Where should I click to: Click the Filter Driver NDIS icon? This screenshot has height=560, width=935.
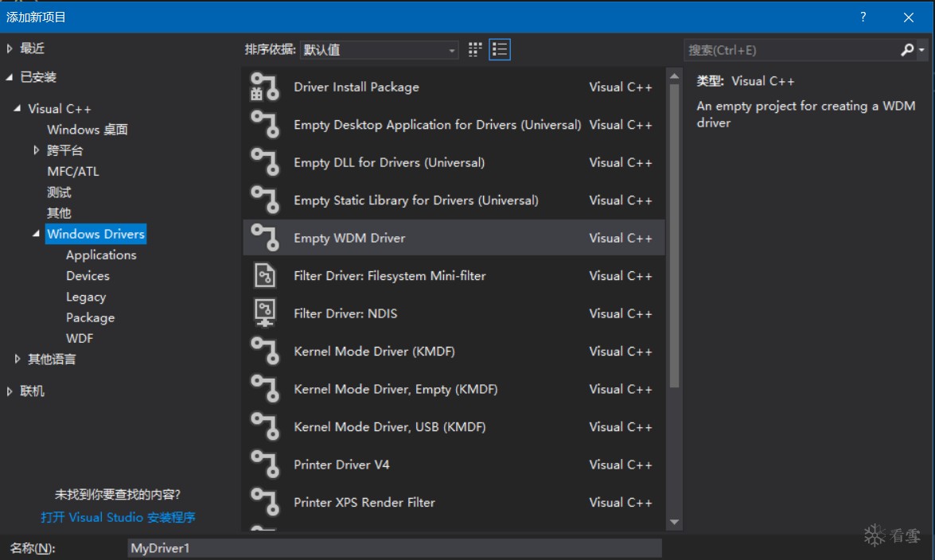(x=265, y=313)
